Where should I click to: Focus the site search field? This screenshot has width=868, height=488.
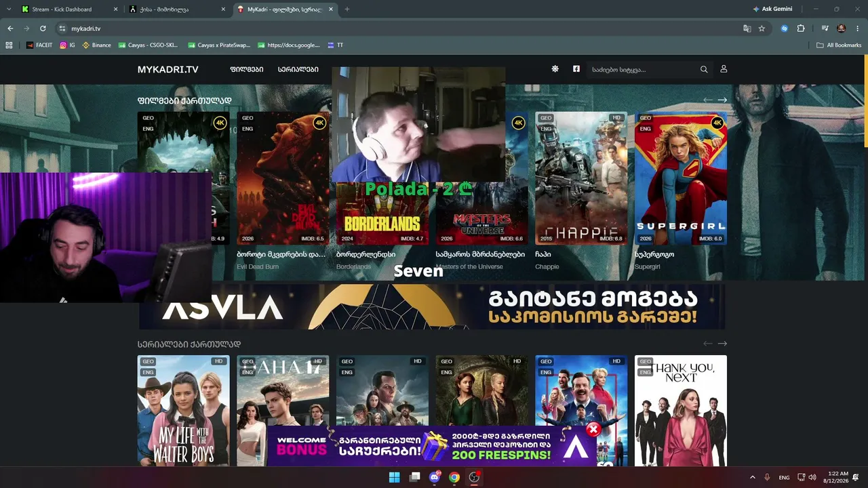(643, 69)
